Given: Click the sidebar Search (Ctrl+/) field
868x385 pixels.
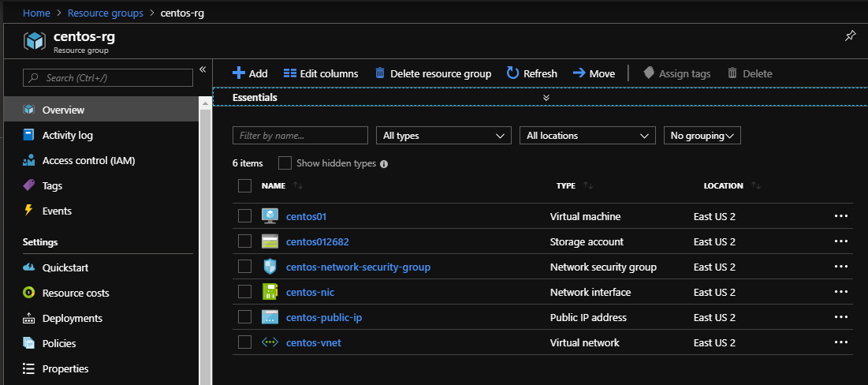Looking at the screenshot, I should [x=108, y=78].
